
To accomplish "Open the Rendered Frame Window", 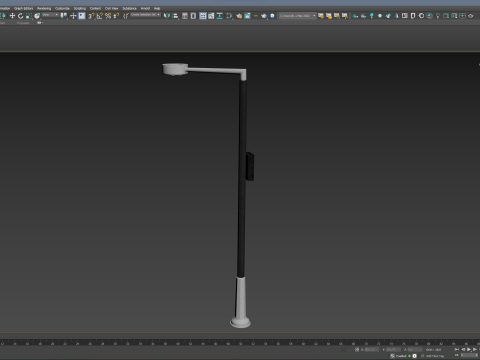I will 247,16.
